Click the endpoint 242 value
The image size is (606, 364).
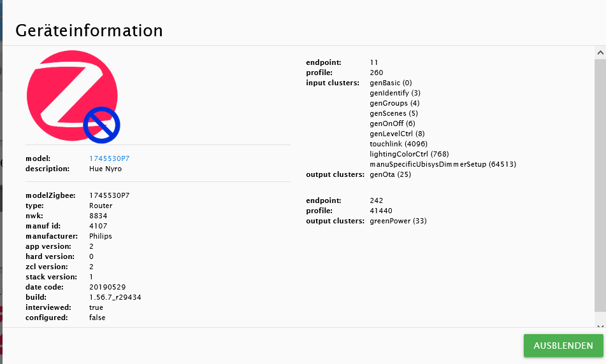(377, 200)
